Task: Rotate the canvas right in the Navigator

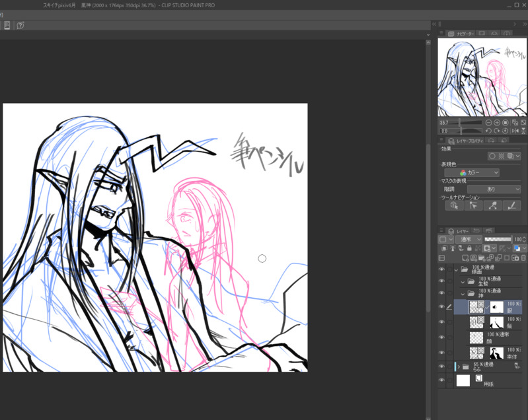Action: (x=497, y=131)
